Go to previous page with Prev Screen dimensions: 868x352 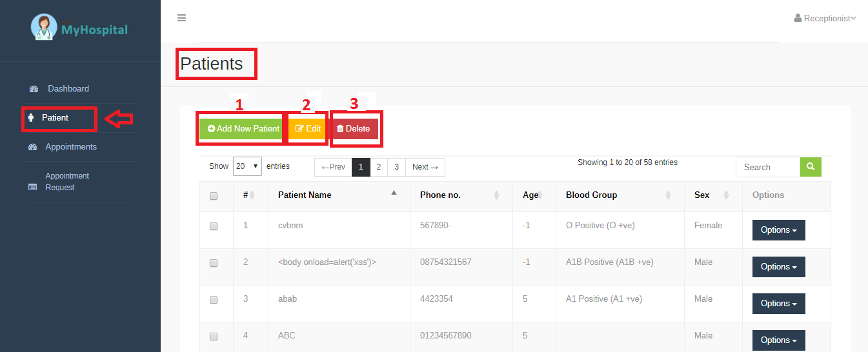[333, 167]
